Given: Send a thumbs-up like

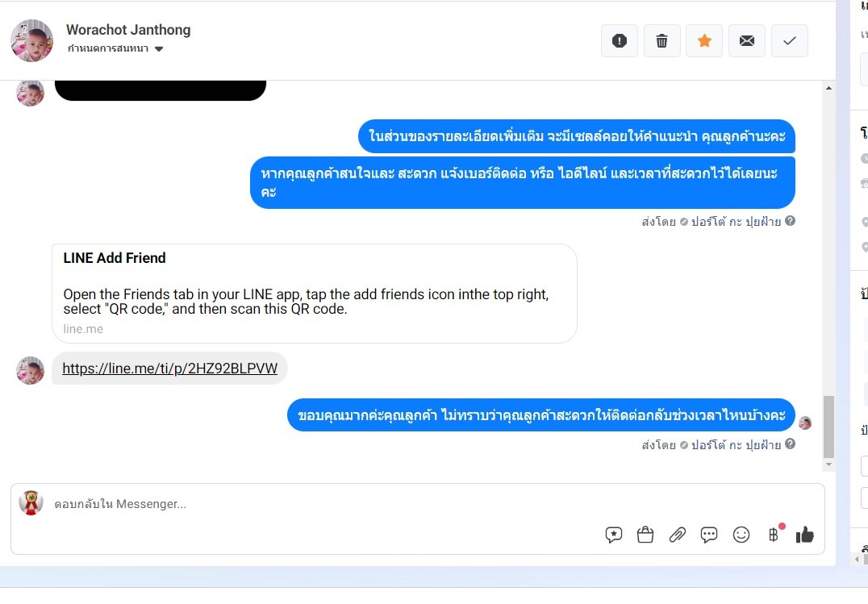Looking at the screenshot, I should click(804, 535).
